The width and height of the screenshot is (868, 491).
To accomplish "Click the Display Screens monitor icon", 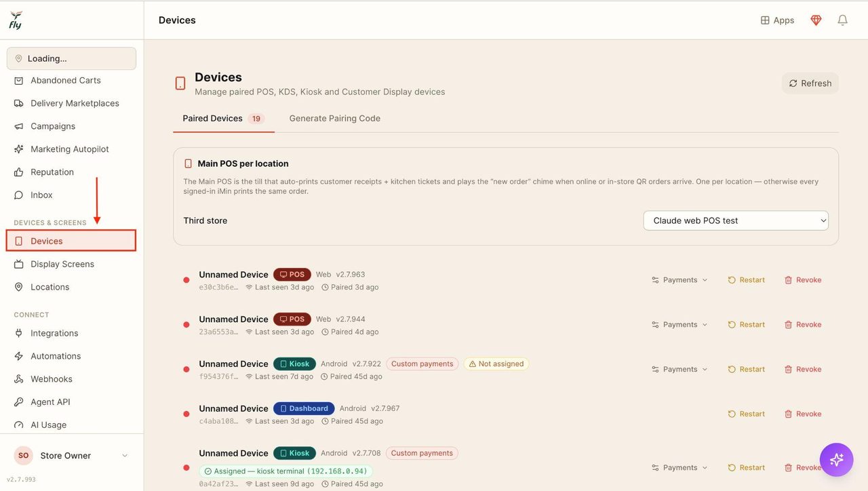I will pyautogui.click(x=19, y=264).
